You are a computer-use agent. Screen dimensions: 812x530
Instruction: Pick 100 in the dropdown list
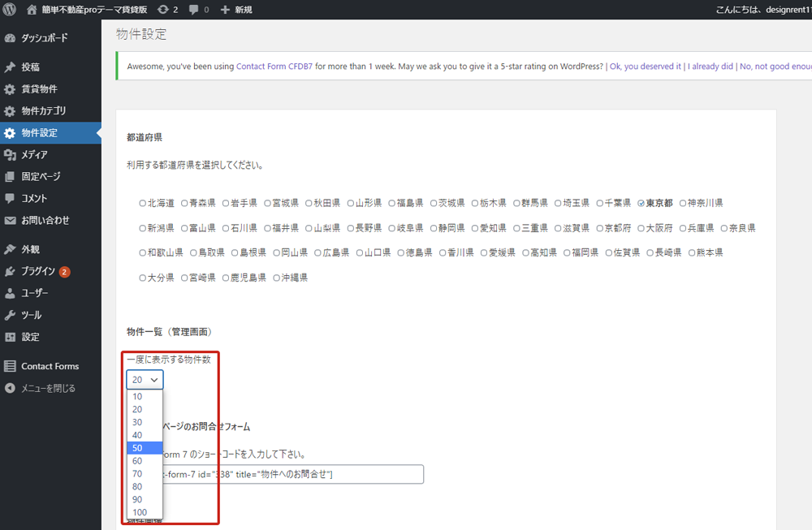pyautogui.click(x=139, y=512)
